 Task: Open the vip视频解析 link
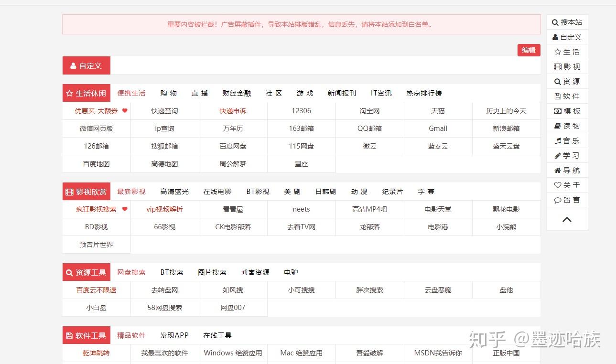click(165, 209)
